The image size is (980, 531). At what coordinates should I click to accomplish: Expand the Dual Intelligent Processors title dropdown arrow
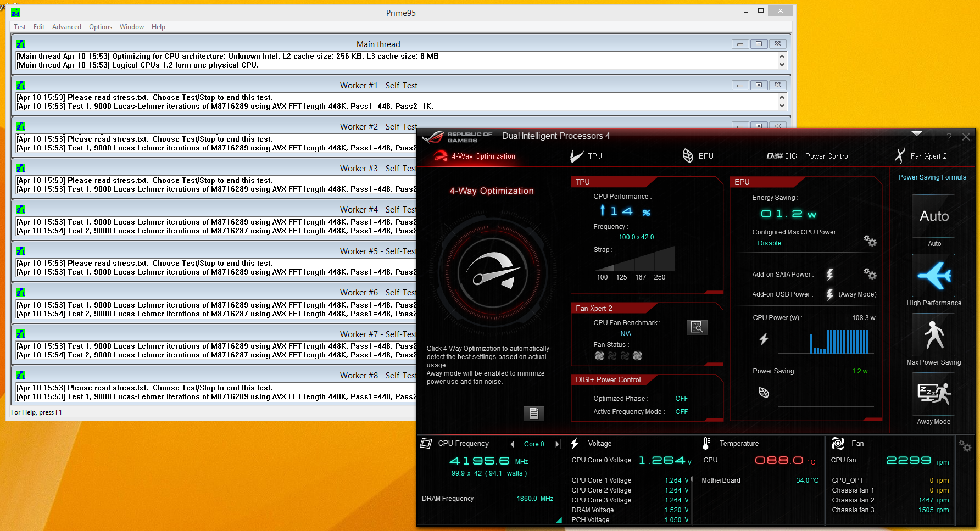click(x=917, y=133)
